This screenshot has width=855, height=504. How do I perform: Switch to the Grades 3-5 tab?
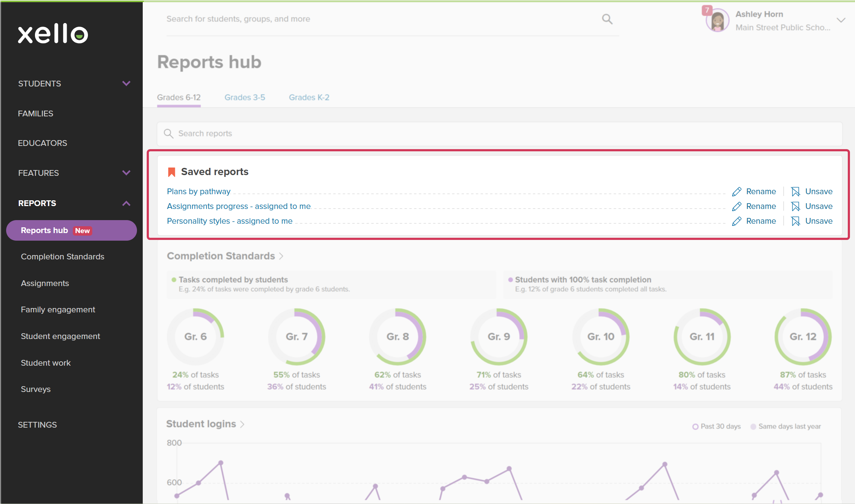(x=245, y=97)
